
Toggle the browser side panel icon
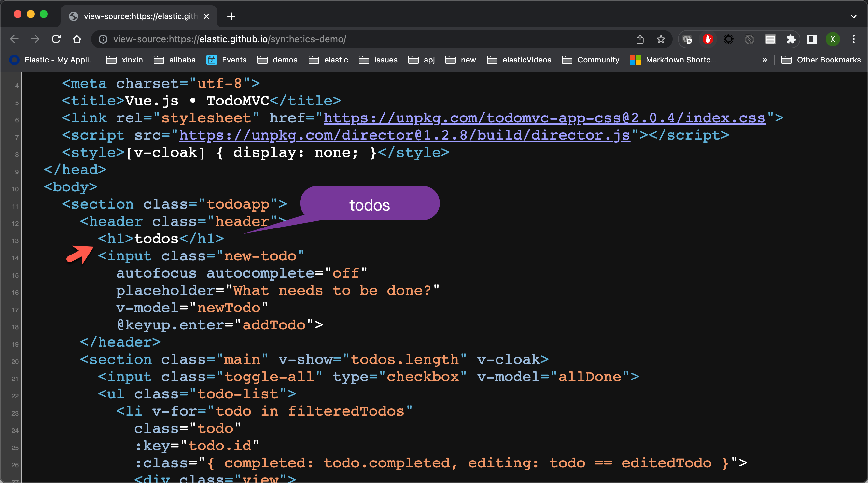pos(812,39)
